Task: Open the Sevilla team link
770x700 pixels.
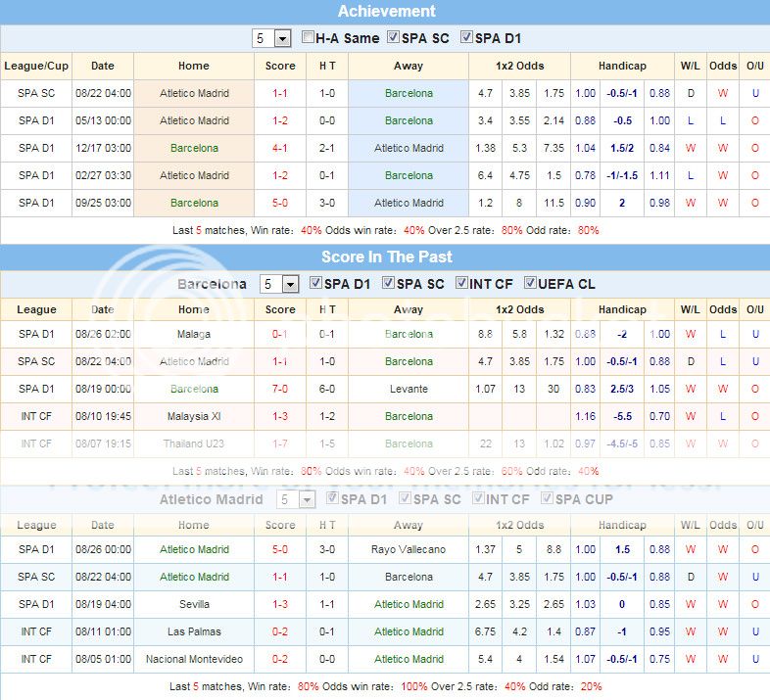Action: point(194,604)
